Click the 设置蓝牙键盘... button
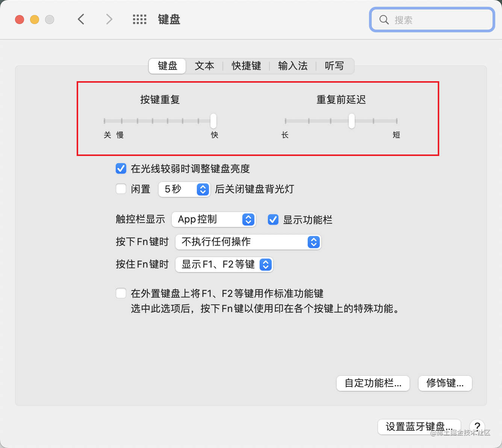 [x=419, y=427]
